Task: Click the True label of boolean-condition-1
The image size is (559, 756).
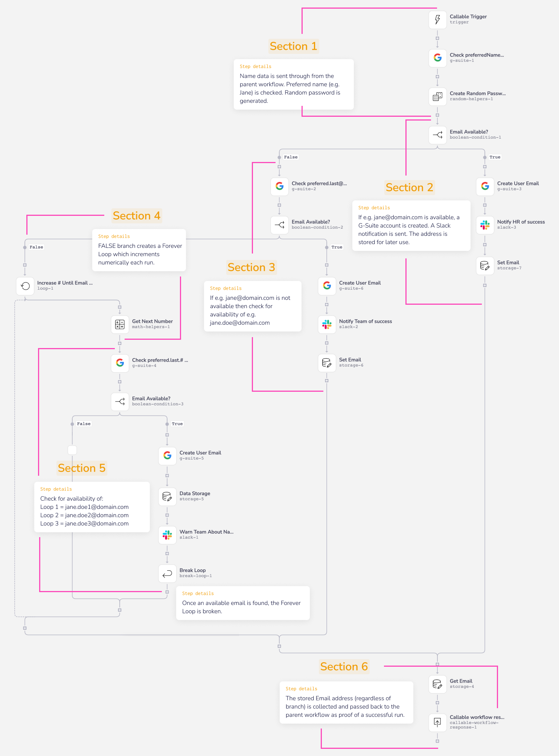Action: coord(495,157)
